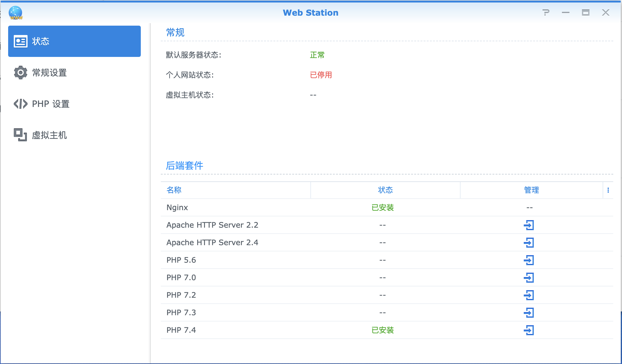
Task: Click the 虚拟主机状态 label
Action: (190, 95)
